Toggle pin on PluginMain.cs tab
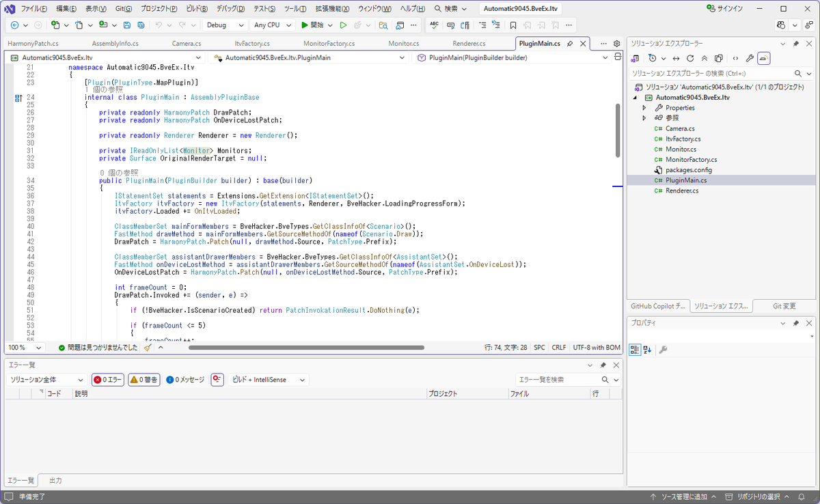This screenshot has height=504, width=820. (x=570, y=43)
